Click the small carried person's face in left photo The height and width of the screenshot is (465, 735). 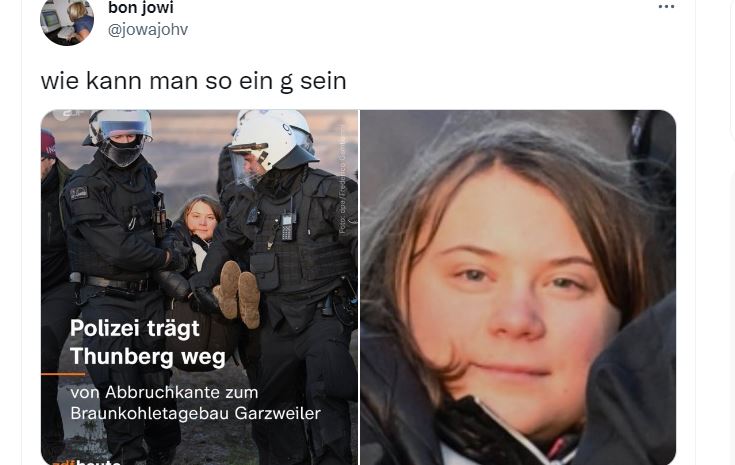(x=202, y=220)
